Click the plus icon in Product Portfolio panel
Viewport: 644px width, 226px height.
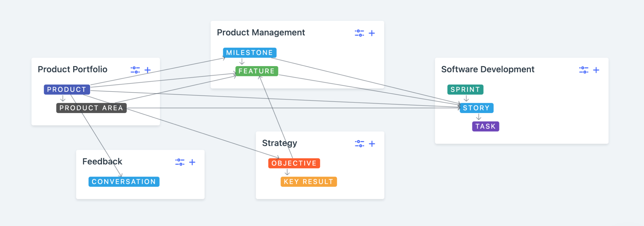point(147,70)
